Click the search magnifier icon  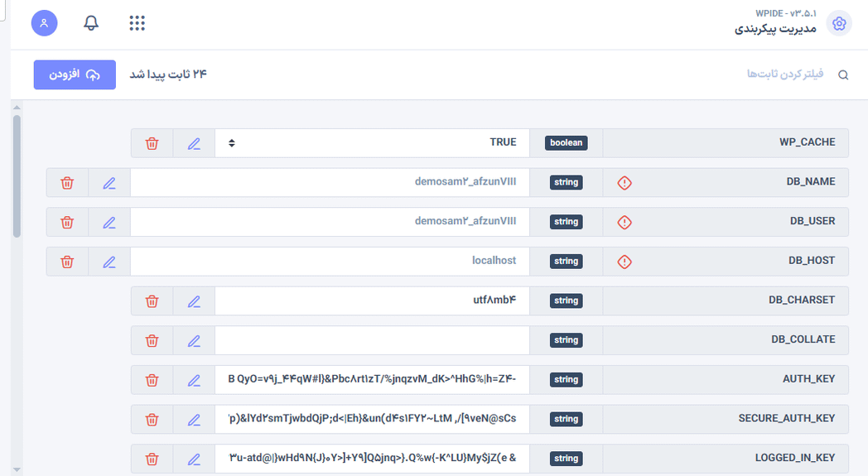pyautogui.click(x=843, y=75)
